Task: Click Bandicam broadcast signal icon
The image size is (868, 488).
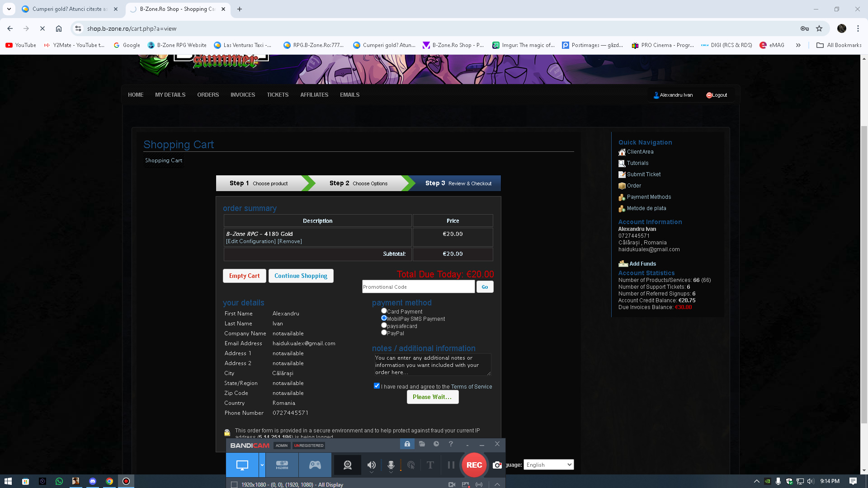Action: click(x=479, y=484)
